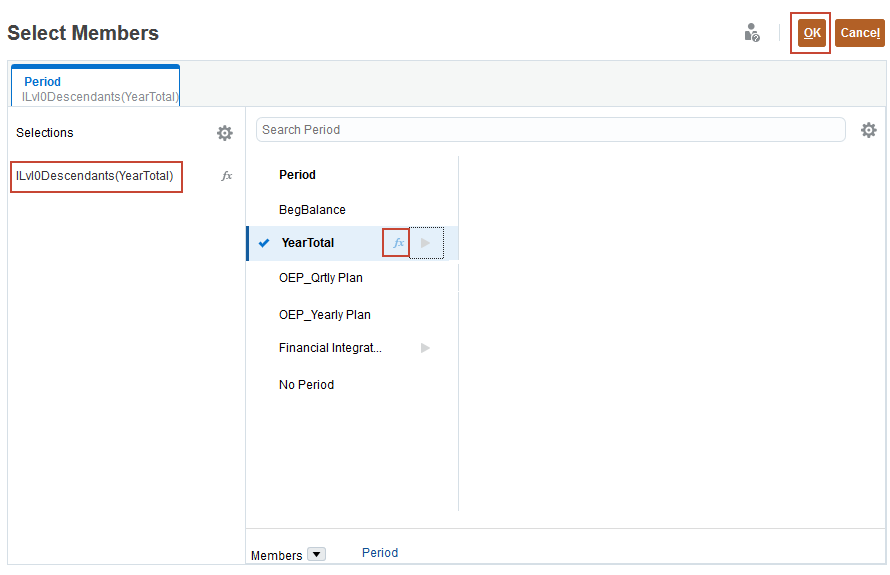This screenshot has height=575, width=890.
Task: Open the member search gear settings
Action: 868,130
